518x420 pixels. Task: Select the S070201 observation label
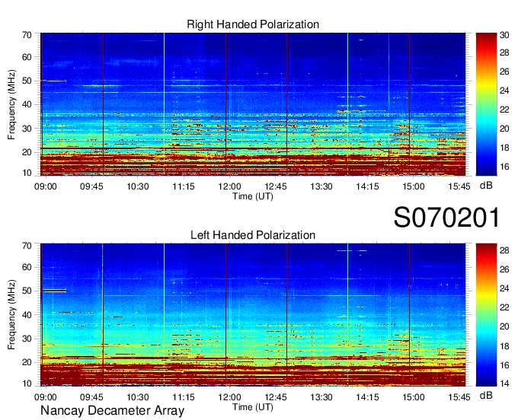click(x=446, y=218)
